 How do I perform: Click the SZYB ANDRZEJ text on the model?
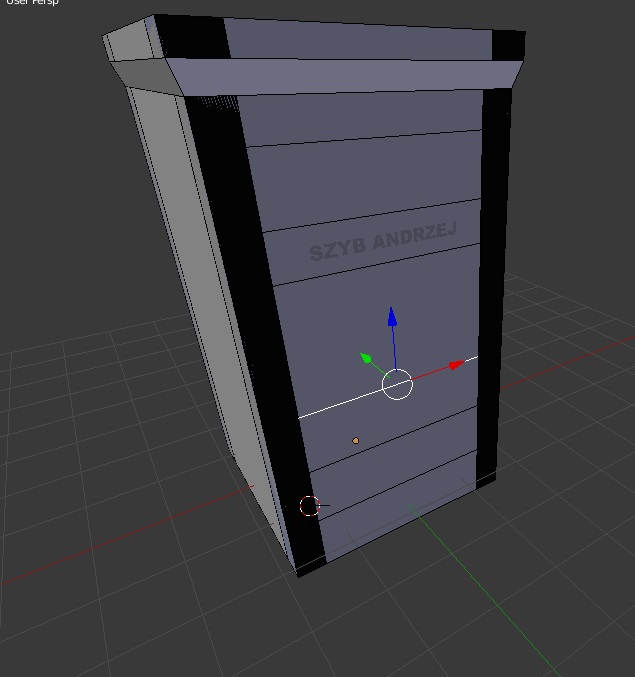382,241
